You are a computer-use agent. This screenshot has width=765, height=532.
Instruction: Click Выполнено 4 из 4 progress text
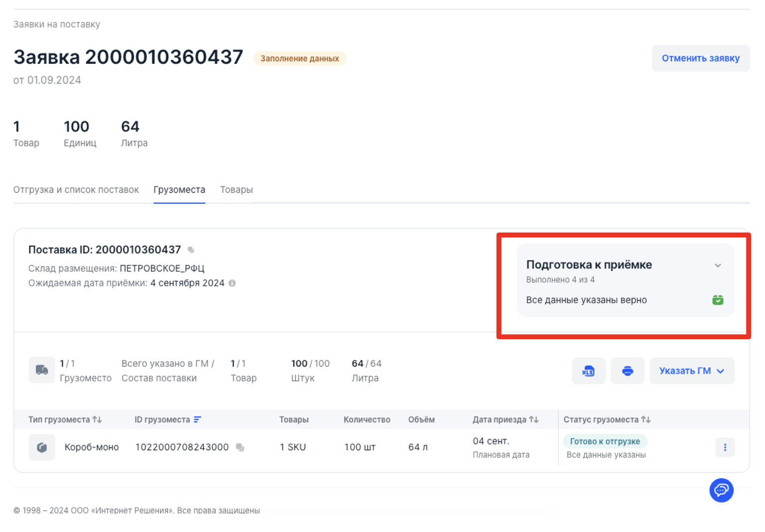click(560, 280)
